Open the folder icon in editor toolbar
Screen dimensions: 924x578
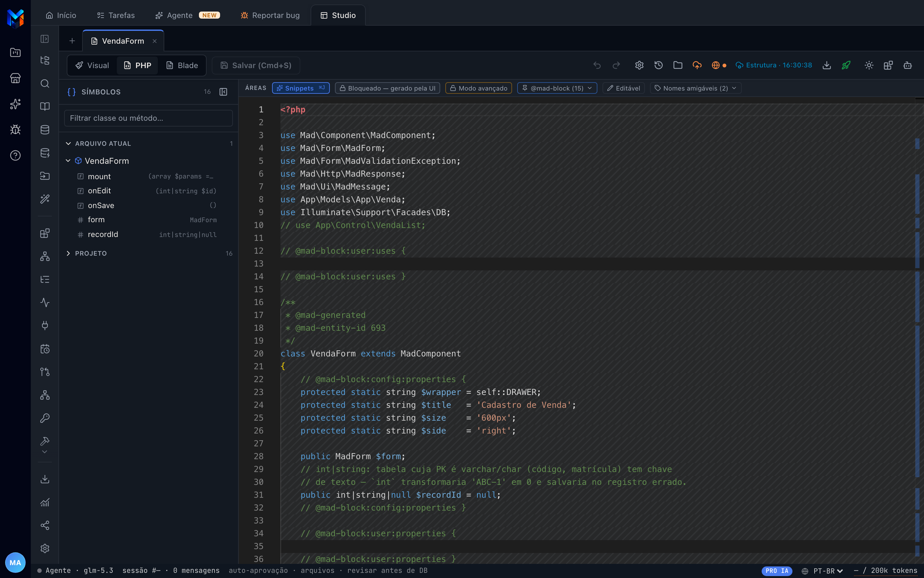tap(678, 66)
